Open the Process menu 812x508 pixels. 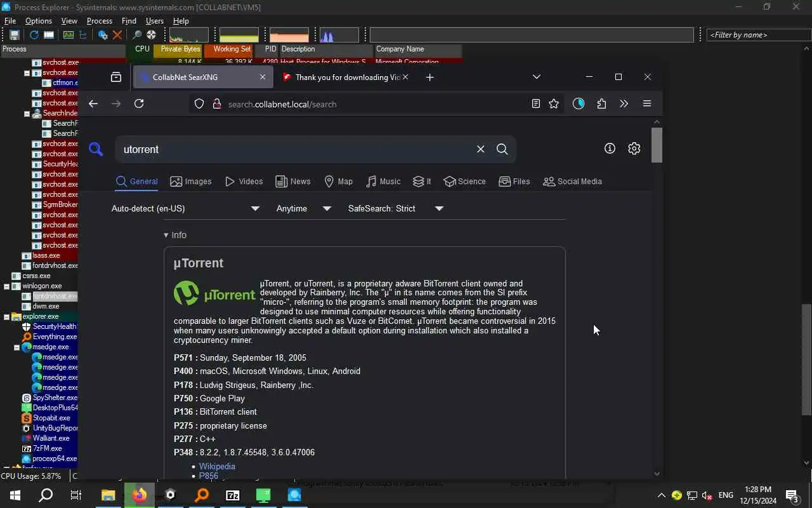click(x=100, y=21)
